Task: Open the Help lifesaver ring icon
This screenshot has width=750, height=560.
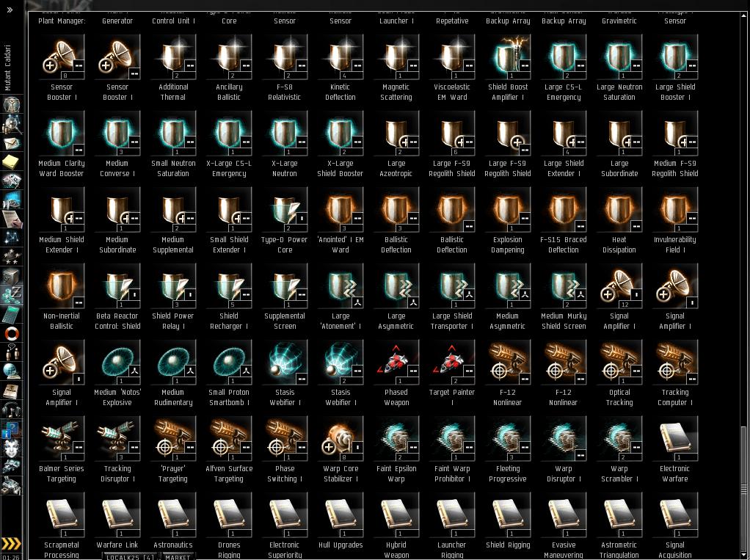Action: pyautogui.click(x=12, y=332)
